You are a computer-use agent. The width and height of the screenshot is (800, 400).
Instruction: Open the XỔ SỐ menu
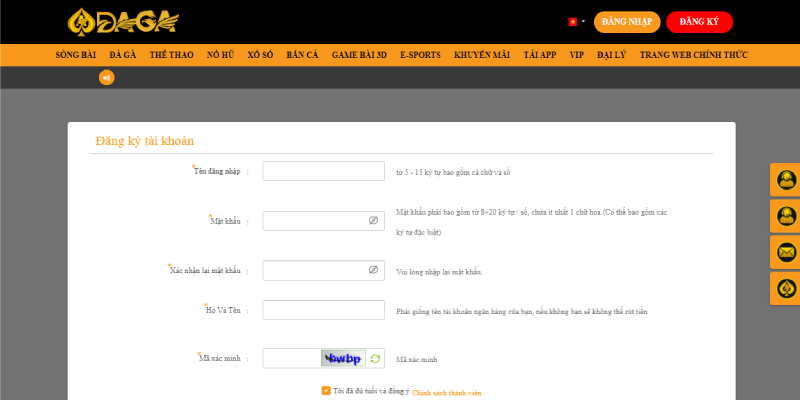260,55
